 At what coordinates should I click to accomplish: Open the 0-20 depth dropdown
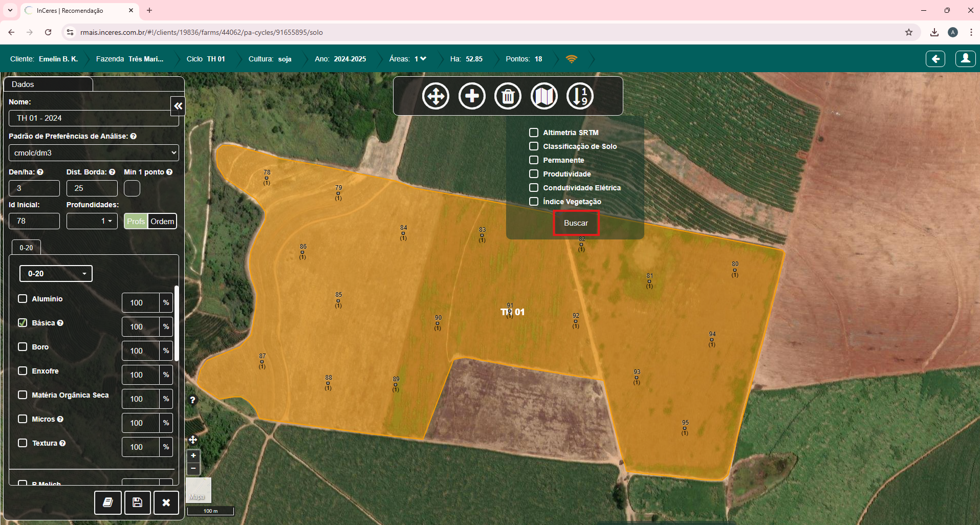tap(56, 274)
